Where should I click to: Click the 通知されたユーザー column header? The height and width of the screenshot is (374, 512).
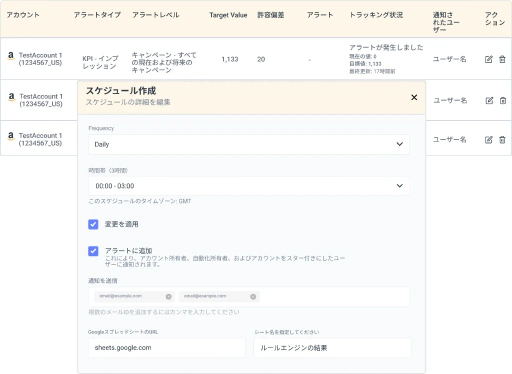pos(446,22)
